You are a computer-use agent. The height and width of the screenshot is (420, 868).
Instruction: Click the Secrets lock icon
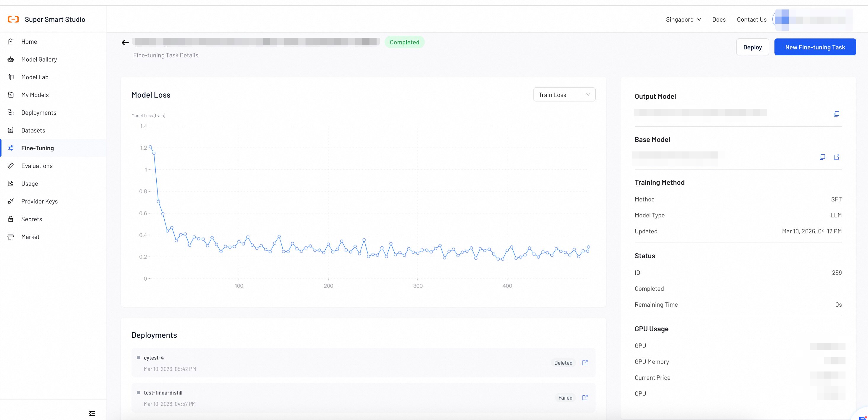pyautogui.click(x=11, y=219)
